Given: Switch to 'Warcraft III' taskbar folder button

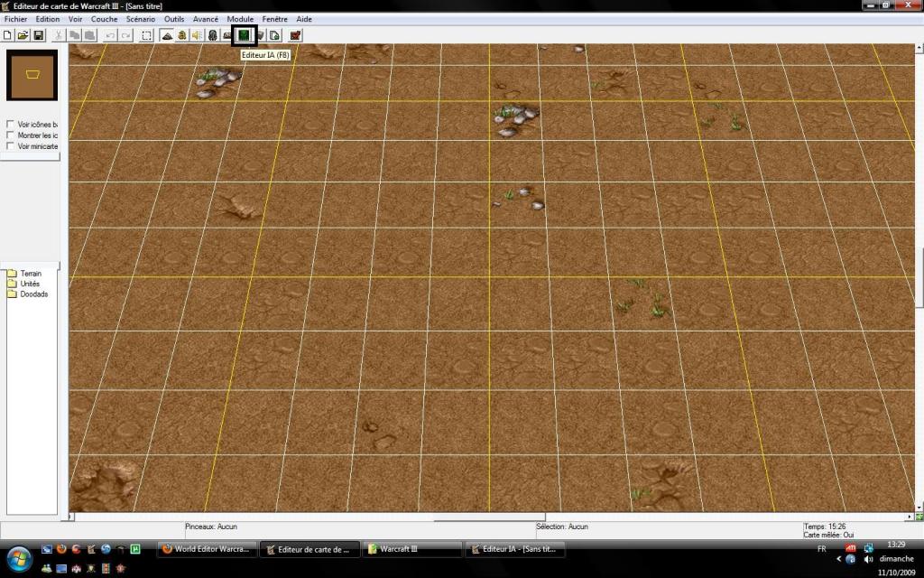Looking at the screenshot, I should pyautogui.click(x=411, y=549).
